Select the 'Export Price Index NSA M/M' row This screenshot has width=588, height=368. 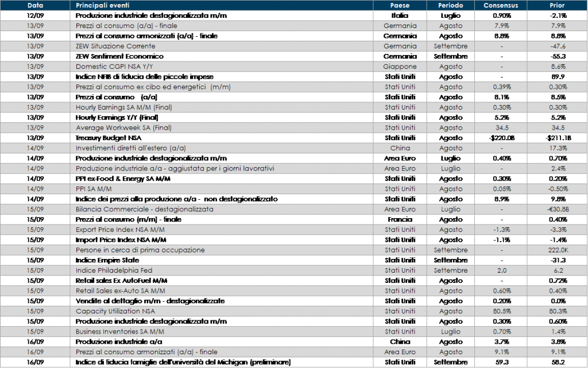120,230
